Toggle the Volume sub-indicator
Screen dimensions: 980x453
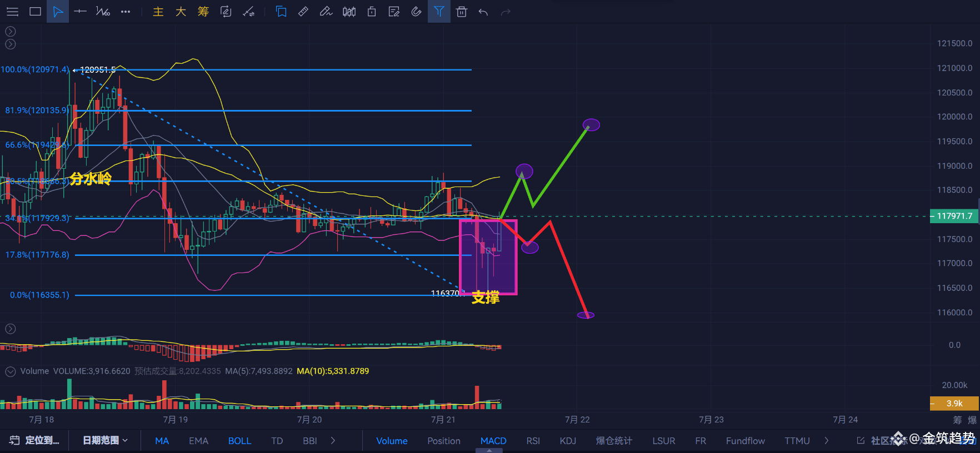point(392,441)
